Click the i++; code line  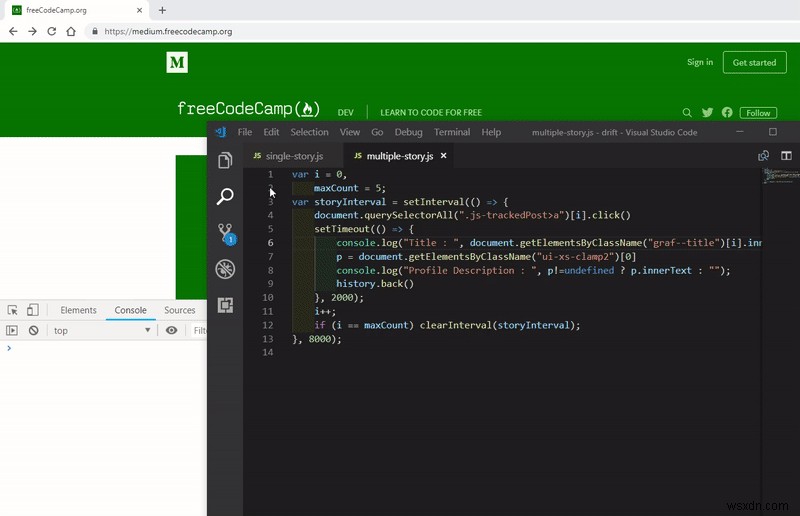coord(325,311)
